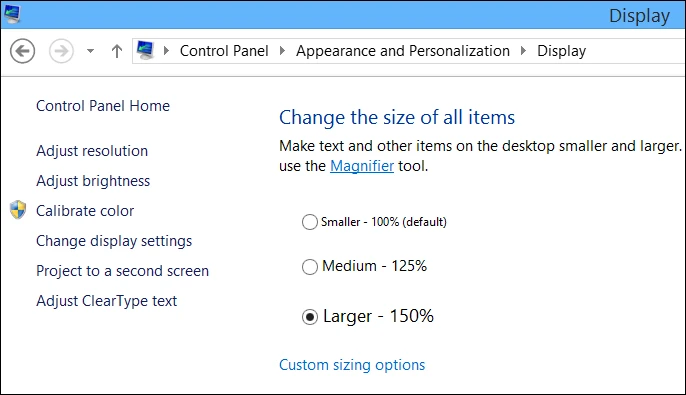
Task: Open Control Panel breadcrumb
Action: (224, 51)
